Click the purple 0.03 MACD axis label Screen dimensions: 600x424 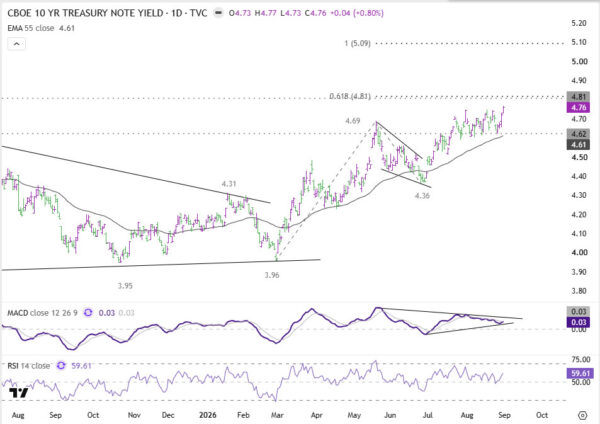tap(578, 323)
